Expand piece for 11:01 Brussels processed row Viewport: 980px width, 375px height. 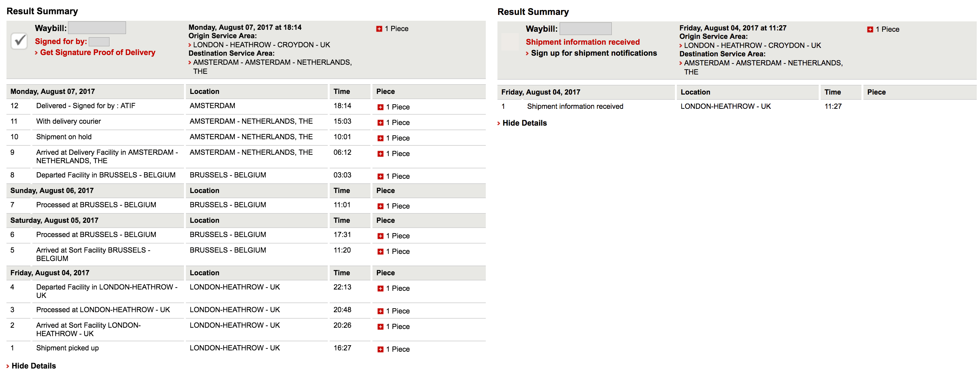pyautogui.click(x=380, y=207)
